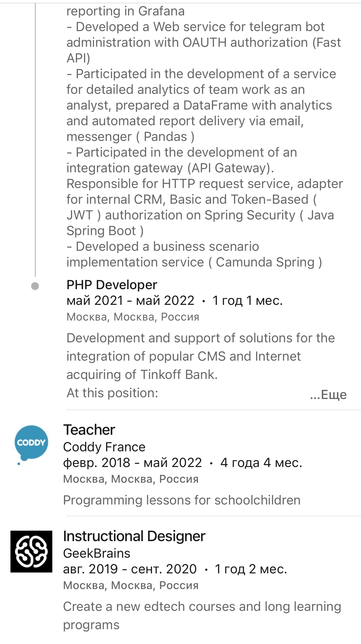Tap the май 2021 - май 2022 date range
This screenshot has height=644, width=361.
tap(131, 300)
